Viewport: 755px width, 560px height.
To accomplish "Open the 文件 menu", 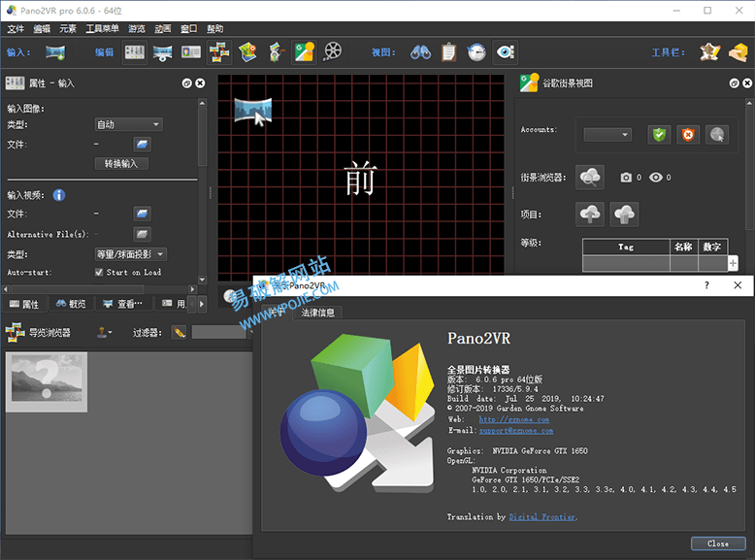I will 16,29.
